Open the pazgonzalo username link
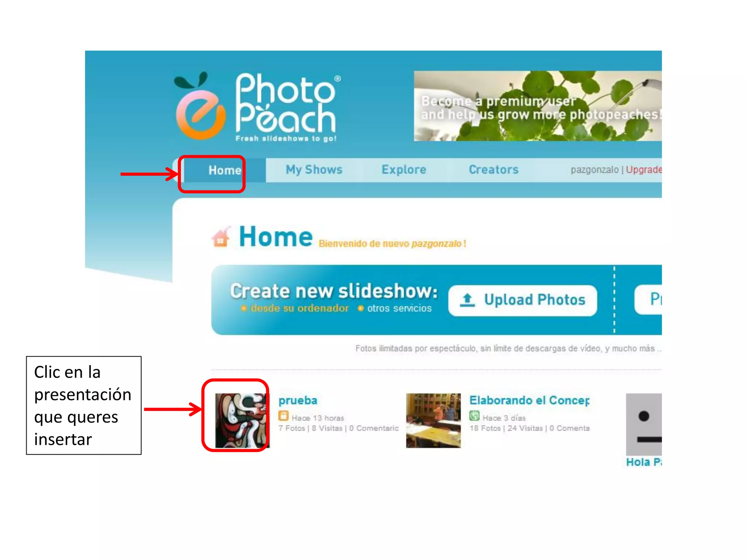The image size is (747, 560). click(x=595, y=170)
